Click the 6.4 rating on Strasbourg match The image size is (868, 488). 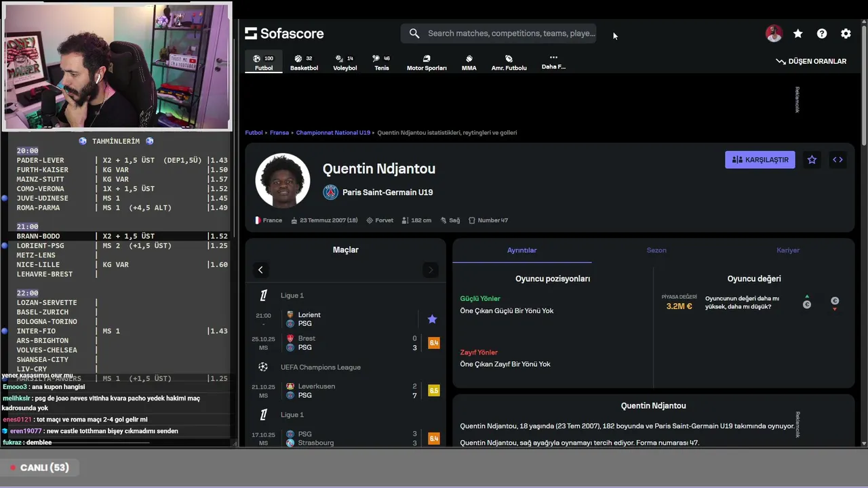click(x=433, y=439)
